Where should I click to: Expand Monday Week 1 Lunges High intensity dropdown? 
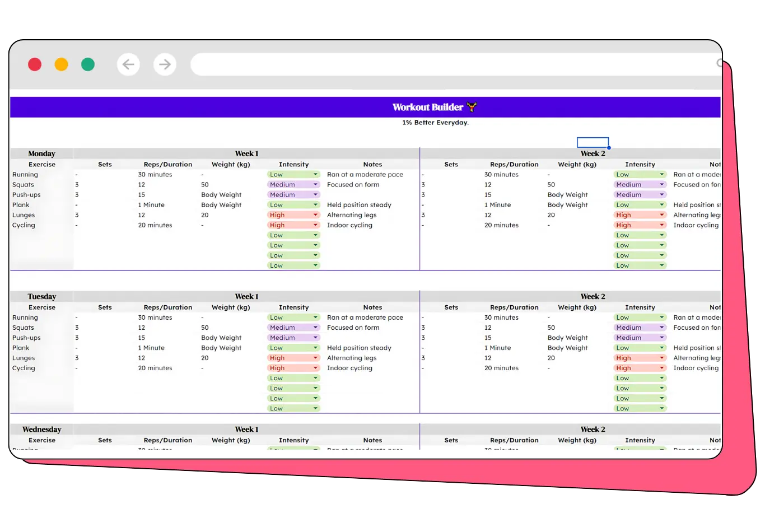[x=315, y=215]
